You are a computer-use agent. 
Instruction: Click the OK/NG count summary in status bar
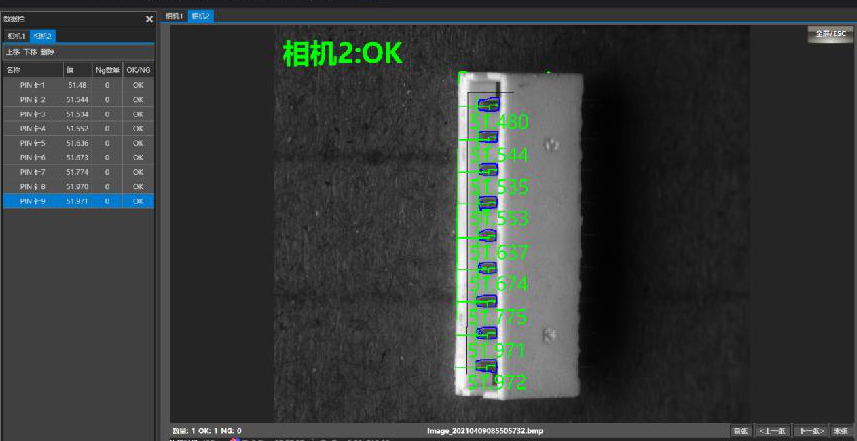point(207,431)
